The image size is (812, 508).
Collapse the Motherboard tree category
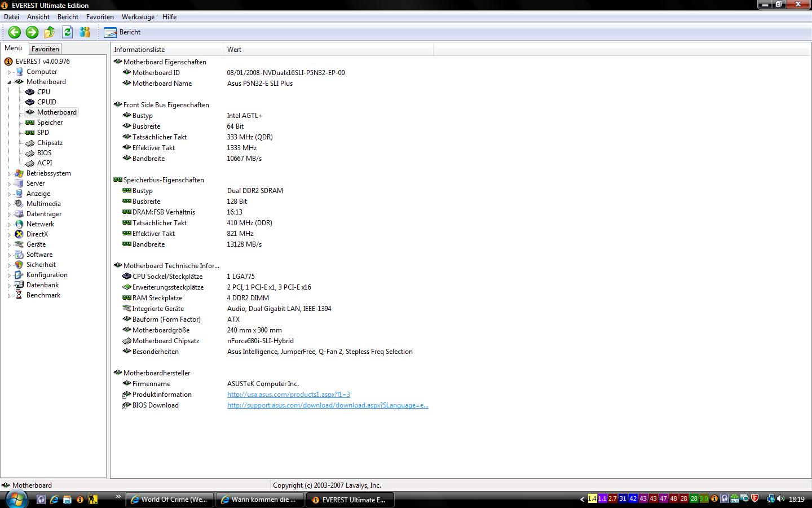(10, 82)
